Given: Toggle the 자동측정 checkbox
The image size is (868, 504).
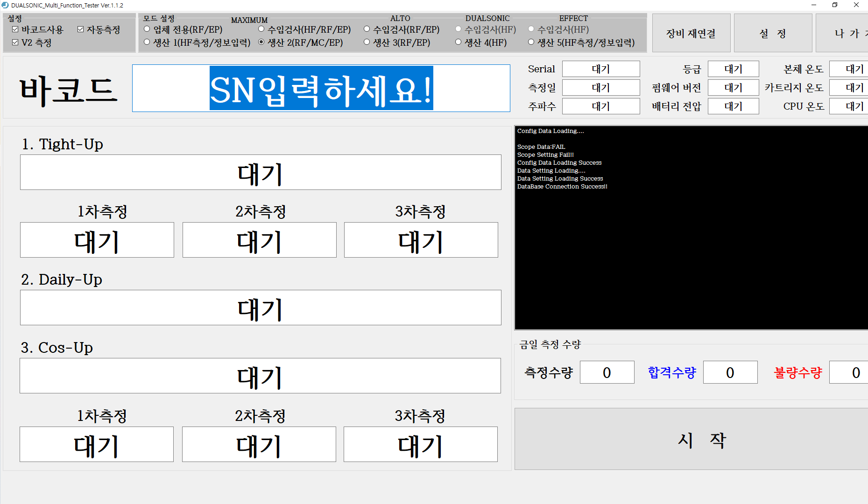Looking at the screenshot, I should coord(80,29).
